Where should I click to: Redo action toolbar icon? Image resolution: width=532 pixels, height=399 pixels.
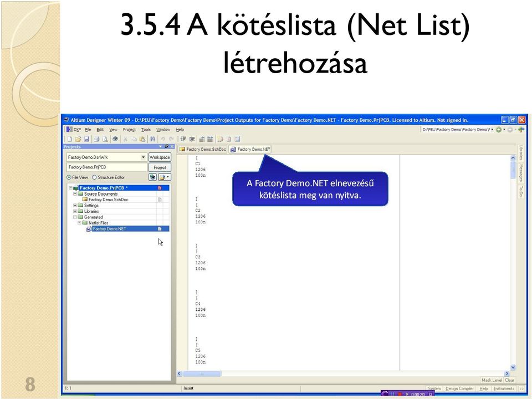pos(171,139)
